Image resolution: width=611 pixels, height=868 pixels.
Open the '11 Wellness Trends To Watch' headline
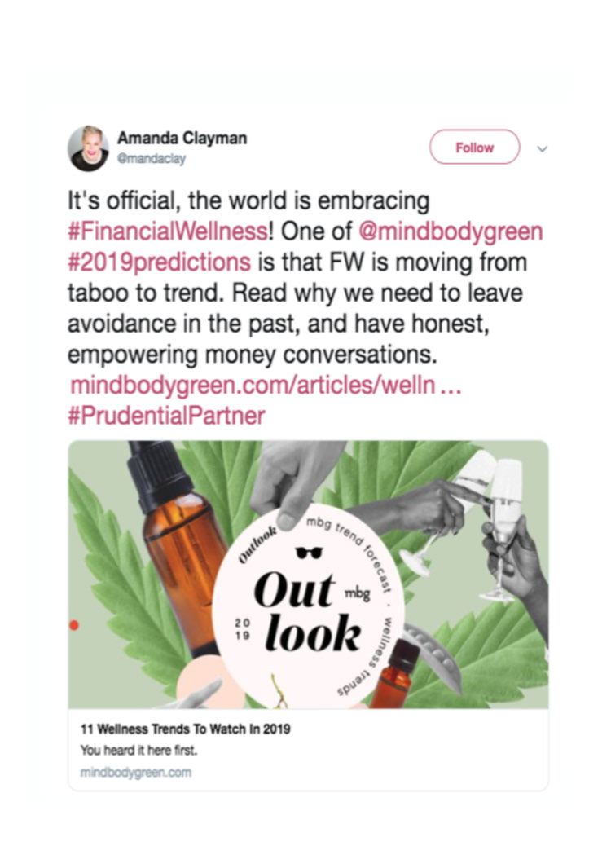186,729
